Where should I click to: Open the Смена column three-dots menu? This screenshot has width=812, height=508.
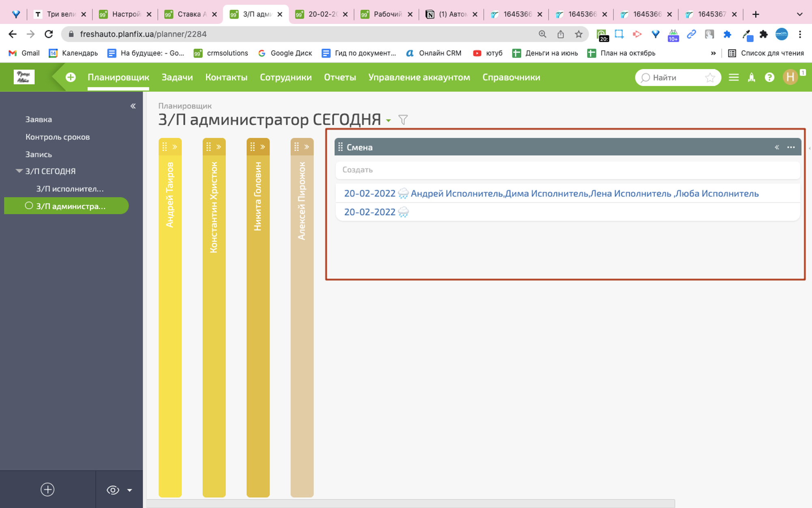[x=791, y=147]
